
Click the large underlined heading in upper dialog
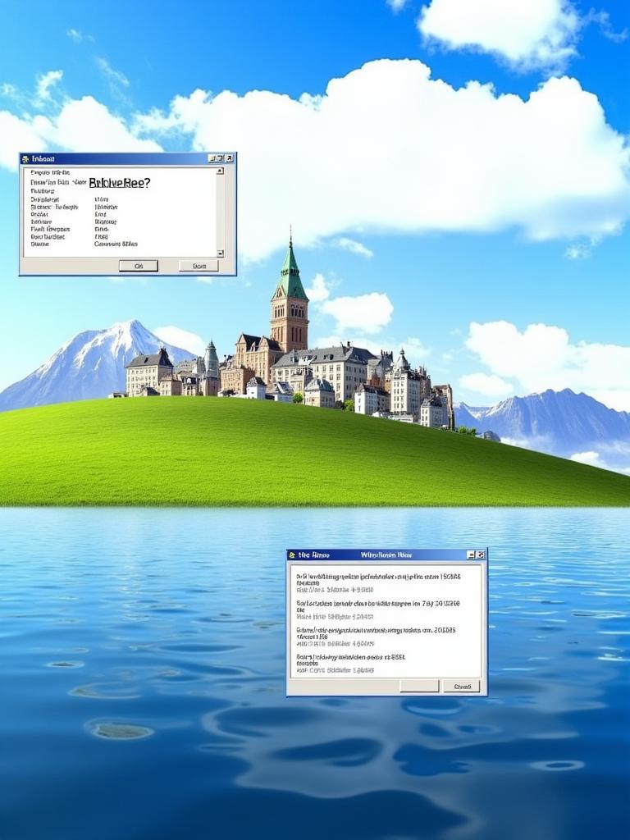tap(119, 183)
